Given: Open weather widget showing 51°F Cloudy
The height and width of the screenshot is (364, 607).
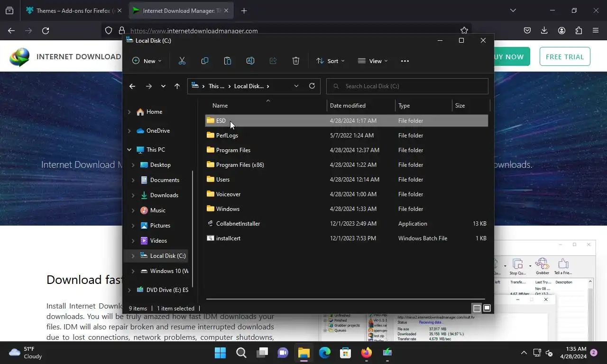Looking at the screenshot, I should click(x=27, y=353).
